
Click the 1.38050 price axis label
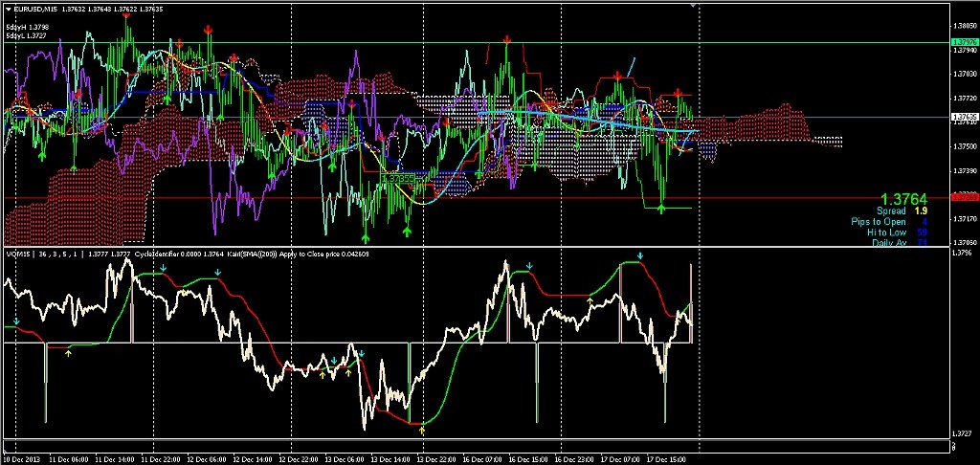pyautogui.click(x=964, y=26)
